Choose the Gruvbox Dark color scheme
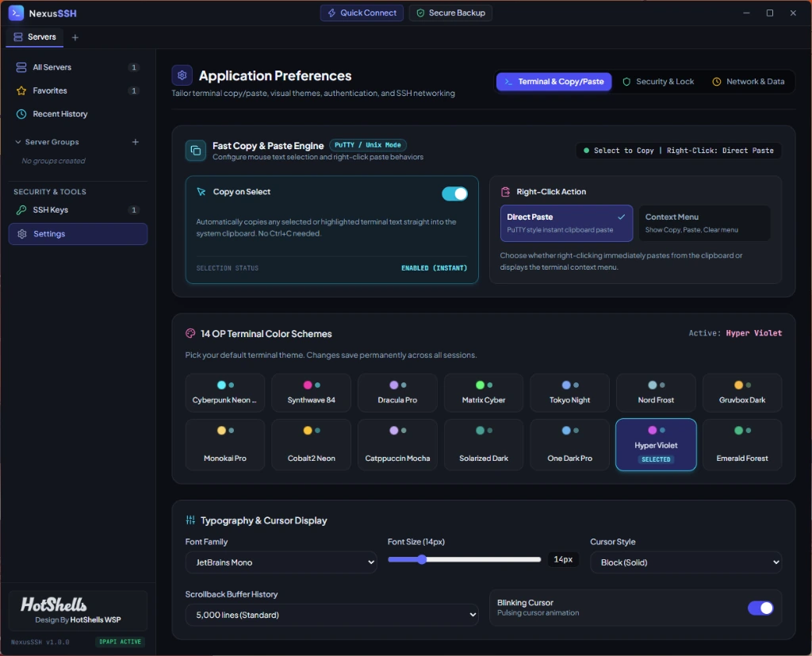Image resolution: width=812 pixels, height=656 pixels. 742,393
